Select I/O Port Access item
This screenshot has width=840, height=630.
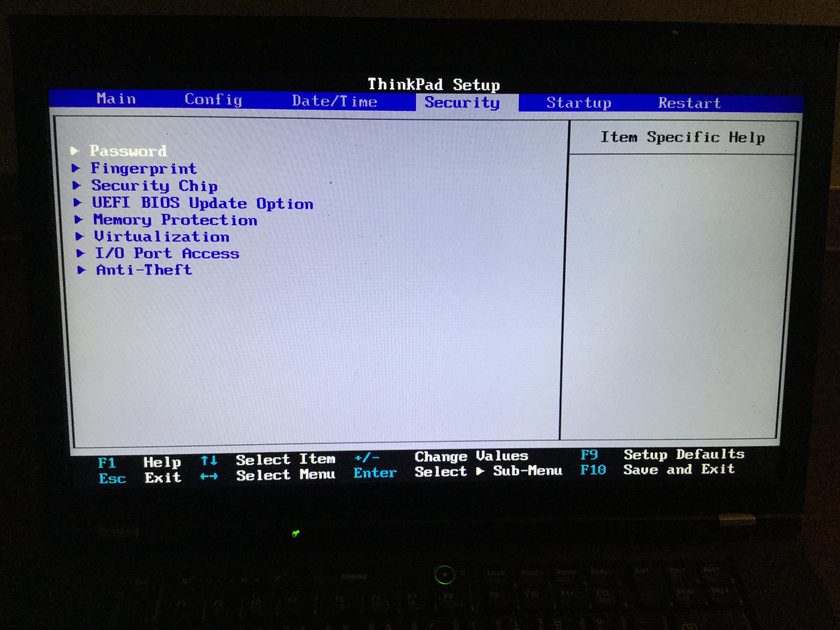[167, 253]
